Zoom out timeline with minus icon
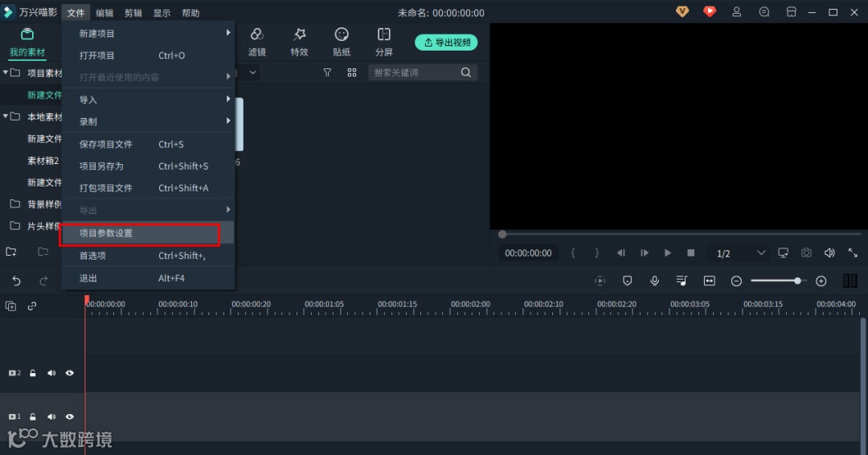The width and height of the screenshot is (868, 455). coord(736,281)
